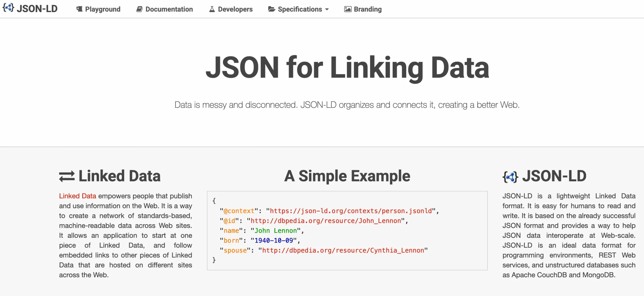
Task: Click the Branding picture icon
Action: pyautogui.click(x=348, y=9)
